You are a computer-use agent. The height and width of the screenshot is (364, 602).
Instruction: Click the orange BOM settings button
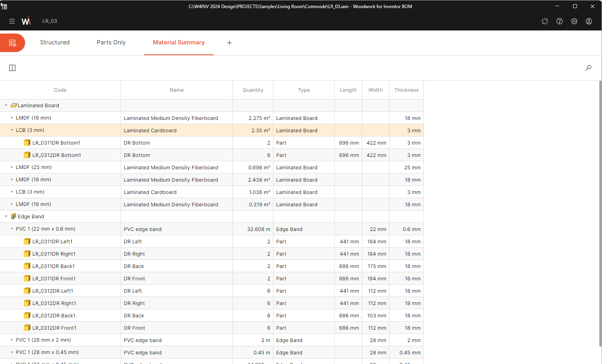pyautogui.click(x=12, y=43)
